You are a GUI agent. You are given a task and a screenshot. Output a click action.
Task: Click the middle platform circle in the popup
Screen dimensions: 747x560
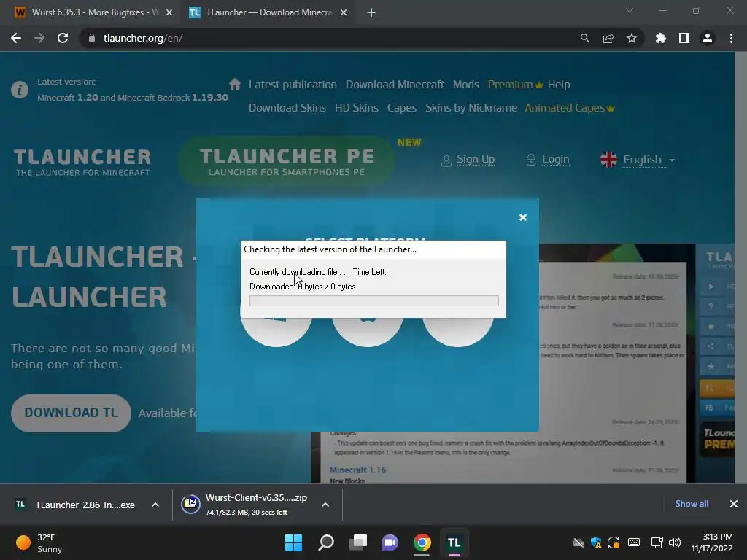pyautogui.click(x=368, y=332)
